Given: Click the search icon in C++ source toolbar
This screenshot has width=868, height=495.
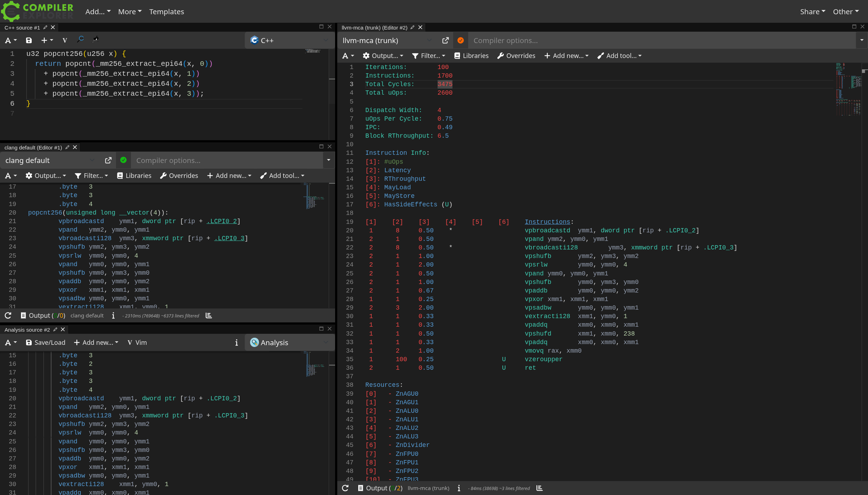Looking at the screenshot, I should [x=80, y=40].
